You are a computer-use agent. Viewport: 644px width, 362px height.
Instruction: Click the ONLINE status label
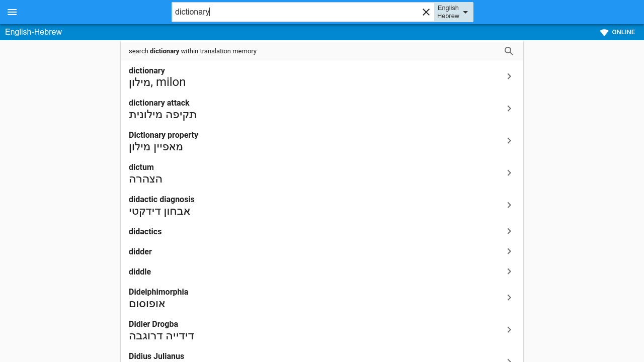click(623, 32)
